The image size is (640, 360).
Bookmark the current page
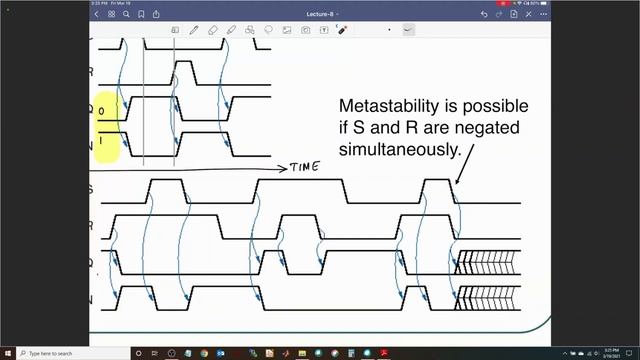click(x=141, y=14)
